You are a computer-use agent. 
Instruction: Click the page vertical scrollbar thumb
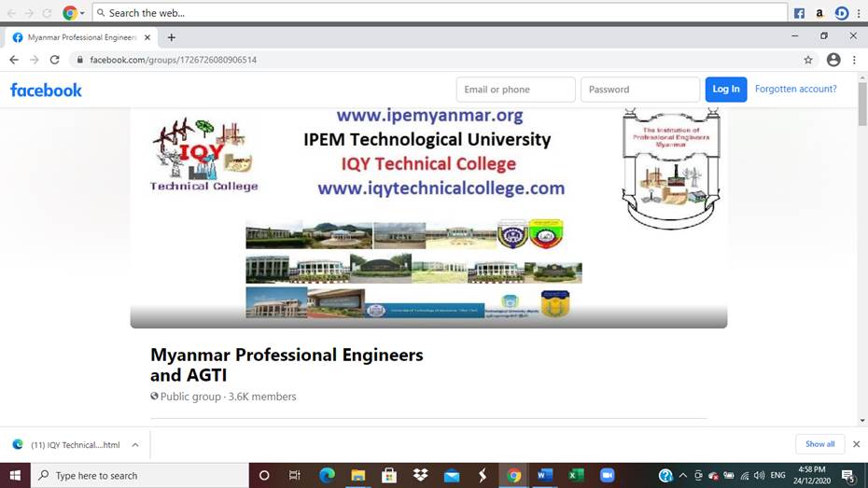point(862,105)
